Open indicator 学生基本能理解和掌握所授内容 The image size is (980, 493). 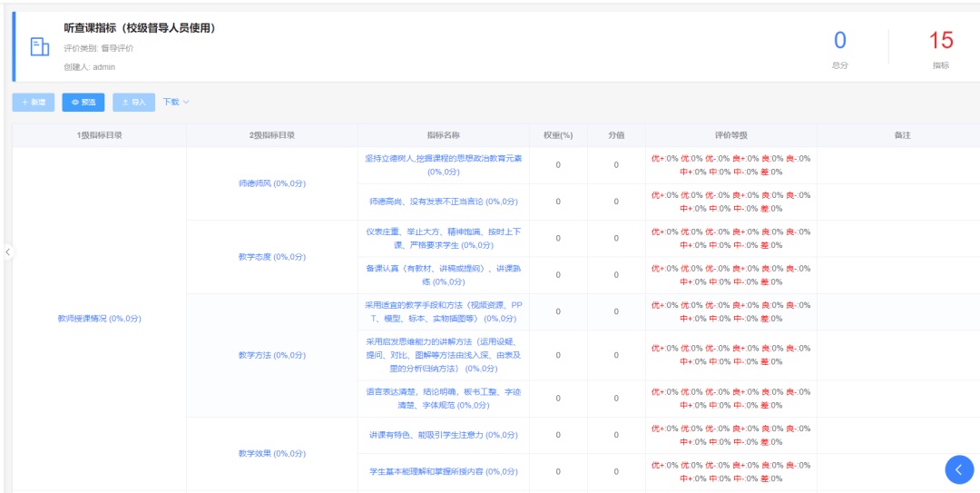pyautogui.click(x=444, y=471)
